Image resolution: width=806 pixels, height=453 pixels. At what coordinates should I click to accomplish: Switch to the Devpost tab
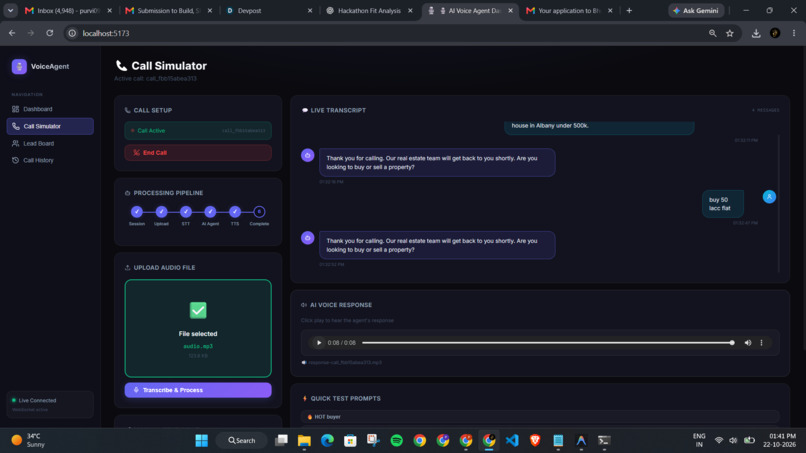[269, 10]
